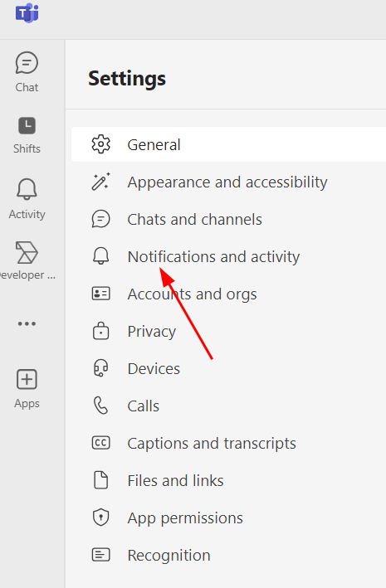The image size is (386, 588).
Task: Click the Chat label in sidebar
Action: click(27, 87)
